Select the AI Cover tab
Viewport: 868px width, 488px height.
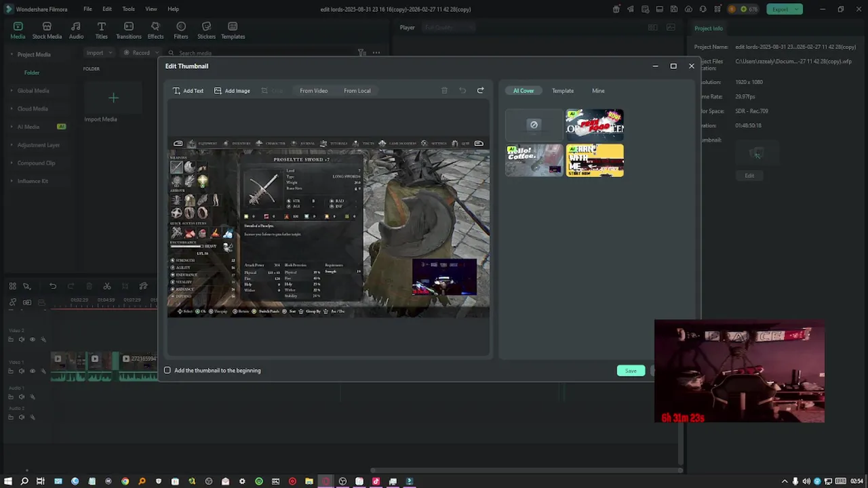[x=523, y=91]
